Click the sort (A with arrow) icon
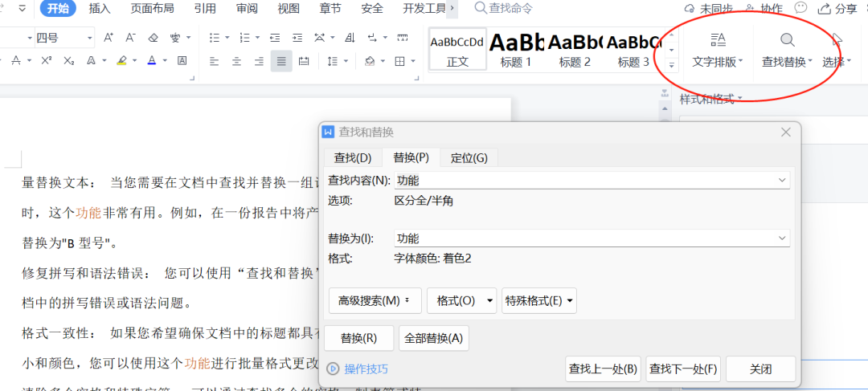The width and height of the screenshot is (868, 391). click(x=350, y=38)
